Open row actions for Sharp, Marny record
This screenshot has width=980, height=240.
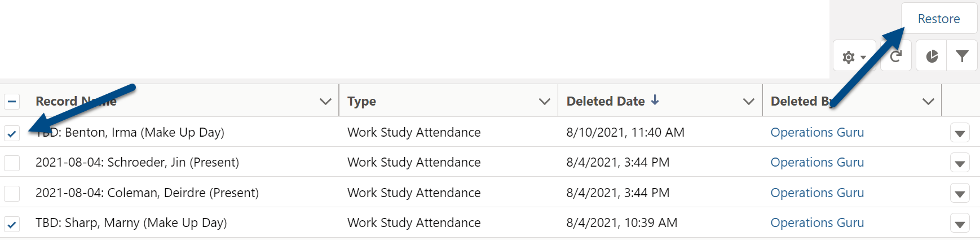(960, 223)
